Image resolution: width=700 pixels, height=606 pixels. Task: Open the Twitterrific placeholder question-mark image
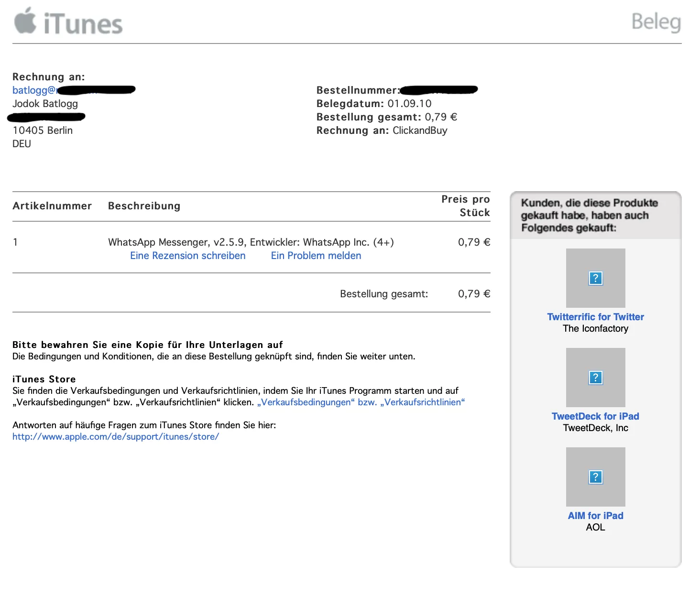click(595, 278)
